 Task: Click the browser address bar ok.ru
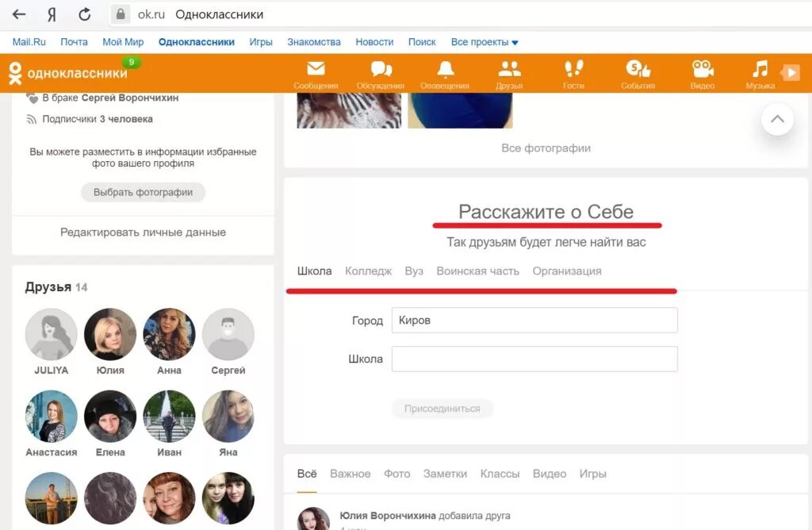461,14
